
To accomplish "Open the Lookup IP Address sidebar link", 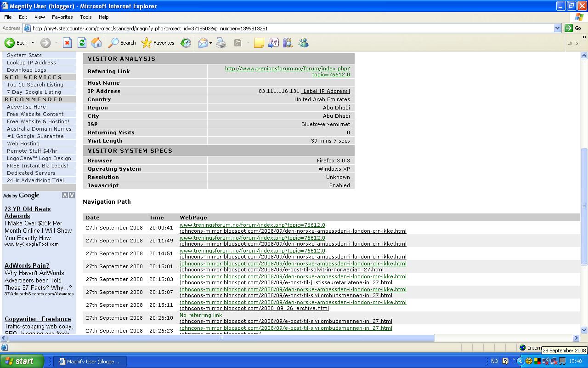I will [31, 63].
